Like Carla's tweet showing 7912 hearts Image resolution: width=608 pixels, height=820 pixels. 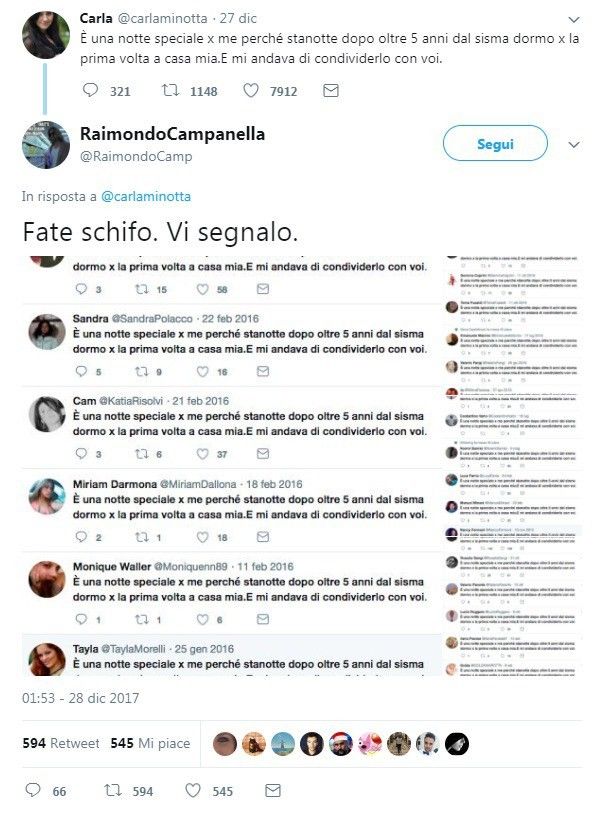click(x=251, y=90)
